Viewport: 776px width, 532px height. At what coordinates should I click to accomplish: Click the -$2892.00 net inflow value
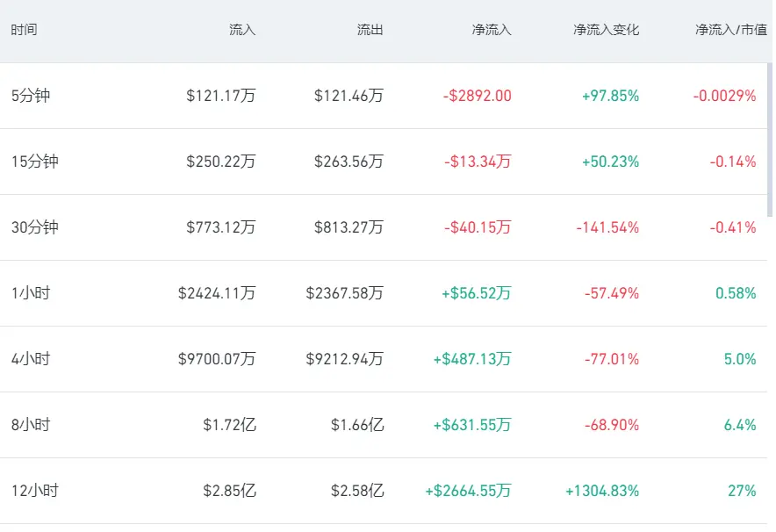(x=477, y=96)
